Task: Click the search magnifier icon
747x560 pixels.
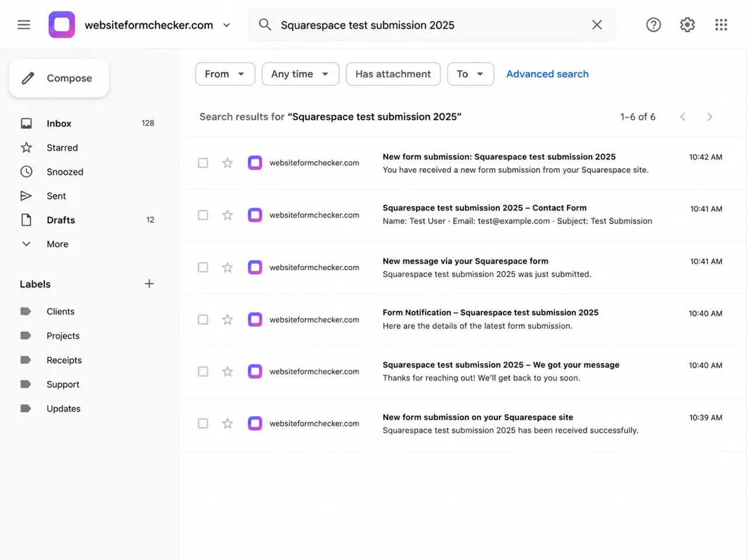Action: [265, 24]
